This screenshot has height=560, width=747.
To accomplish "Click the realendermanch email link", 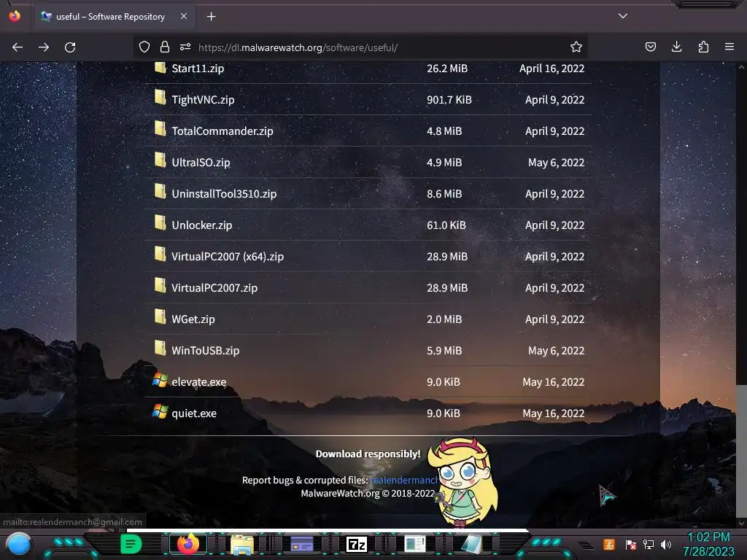I will tap(403, 480).
